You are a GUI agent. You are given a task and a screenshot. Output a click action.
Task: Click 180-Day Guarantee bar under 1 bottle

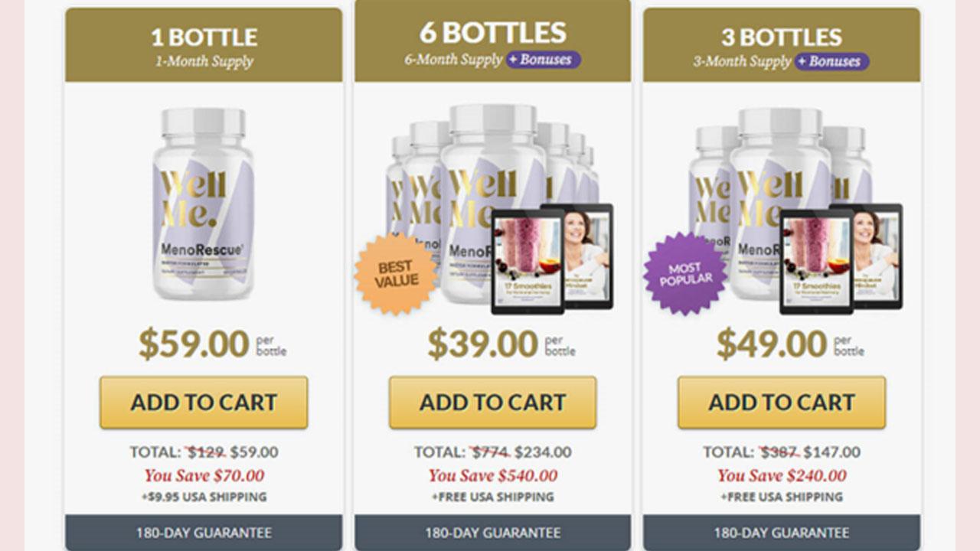point(204,533)
